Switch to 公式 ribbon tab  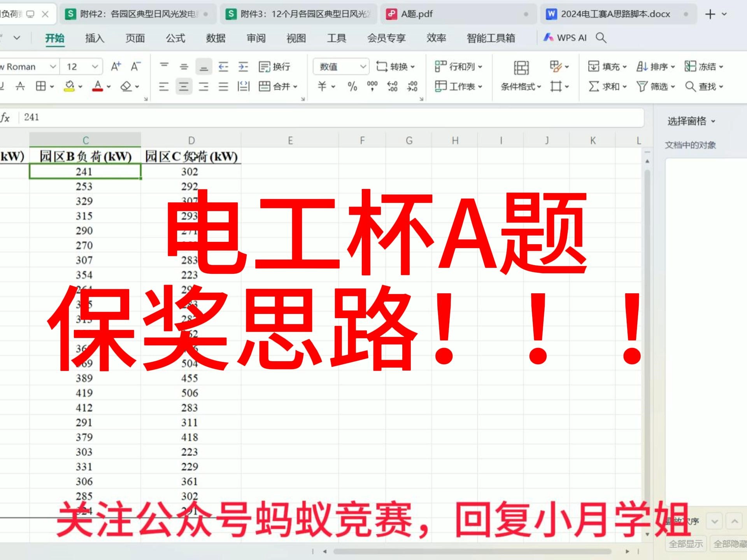175,38
